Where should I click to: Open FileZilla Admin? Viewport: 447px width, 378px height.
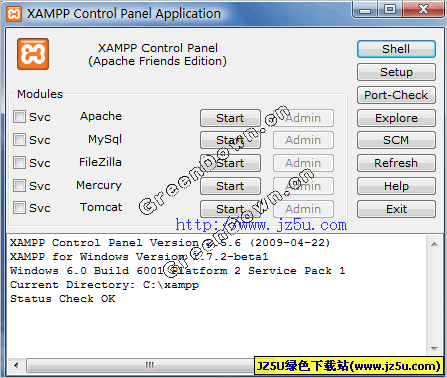click(303, 163)
